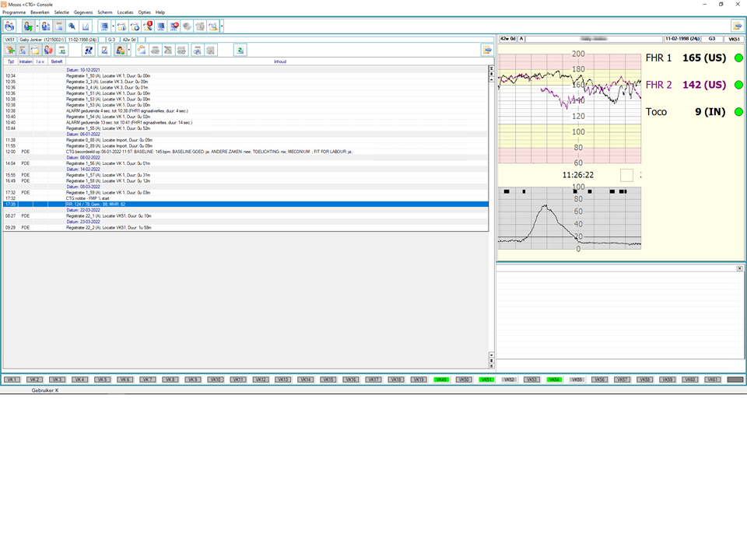The height and width of the screenshot is (560, 747).
Task: Select location button VK10
Action: [216, 380]
